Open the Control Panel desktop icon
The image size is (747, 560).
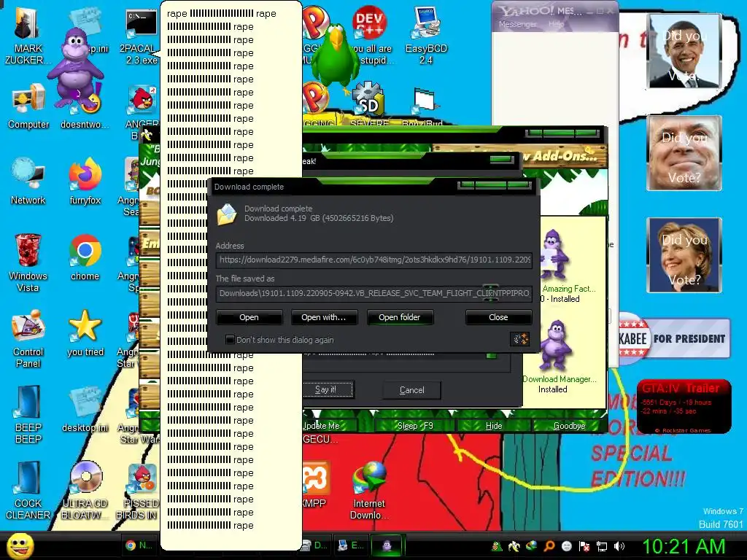click(x=28, y=339)
